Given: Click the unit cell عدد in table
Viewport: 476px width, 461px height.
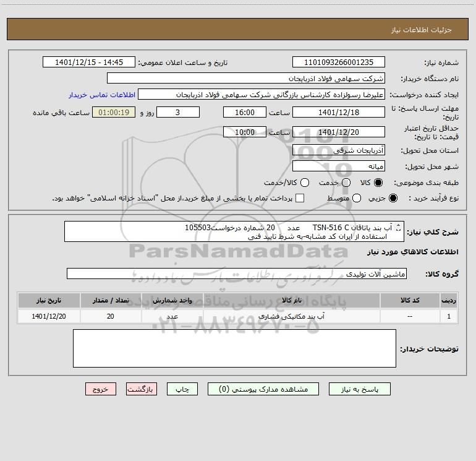Looking at the screenshot, I should tap(172, 316).
